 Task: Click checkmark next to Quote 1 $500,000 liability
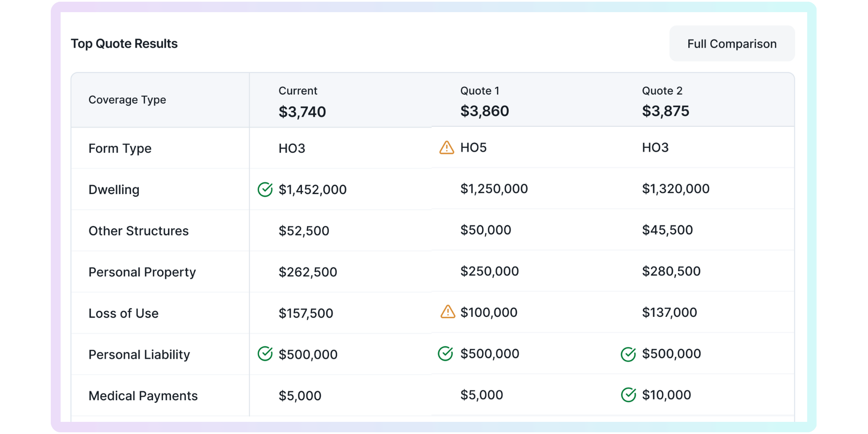click(446, 354)
